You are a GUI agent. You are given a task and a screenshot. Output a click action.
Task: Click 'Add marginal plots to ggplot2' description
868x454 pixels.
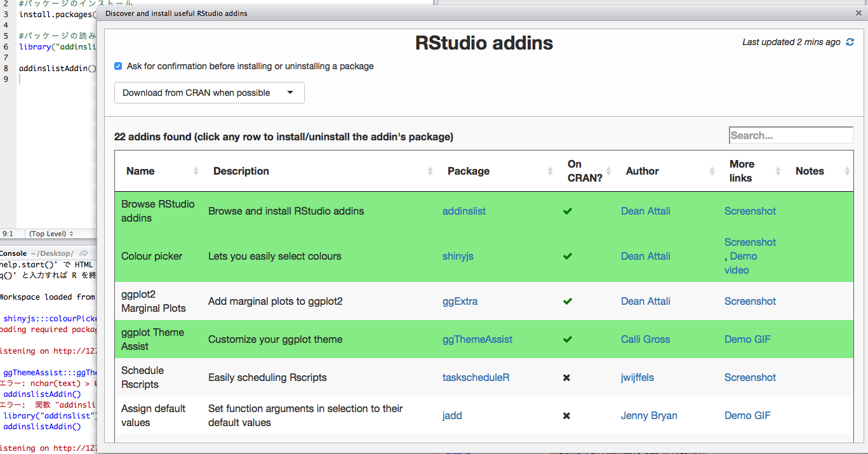(x=276, y=301)
